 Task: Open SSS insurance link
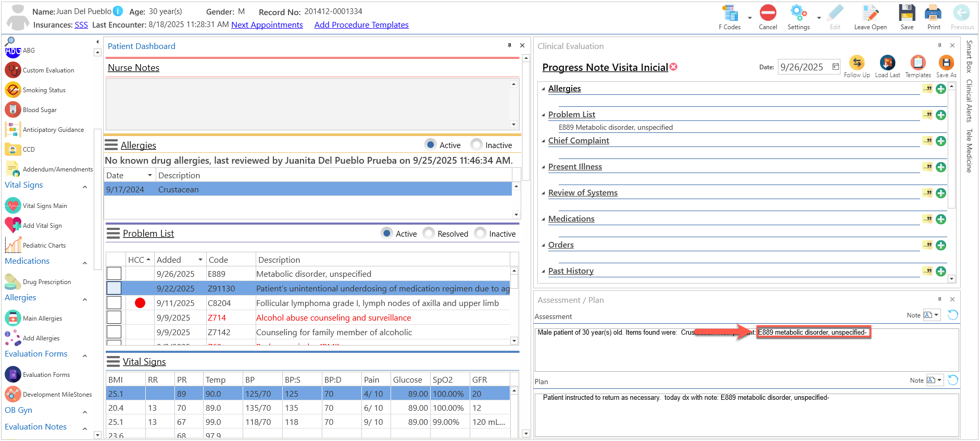[x=81, y=24]
